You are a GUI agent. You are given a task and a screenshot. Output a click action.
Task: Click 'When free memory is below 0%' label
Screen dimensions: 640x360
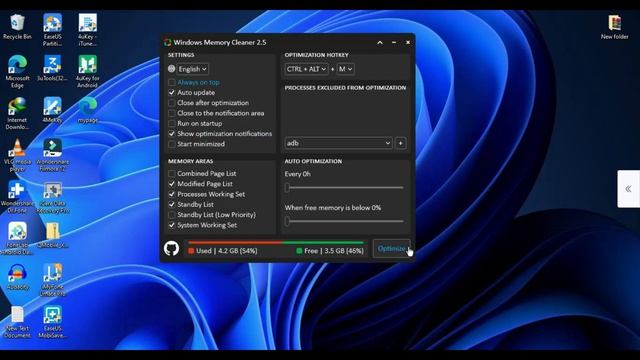333,208
